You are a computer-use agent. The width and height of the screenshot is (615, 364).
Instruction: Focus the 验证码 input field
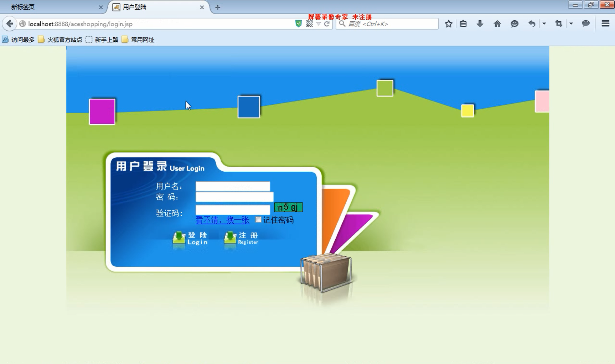pos(233,210)
